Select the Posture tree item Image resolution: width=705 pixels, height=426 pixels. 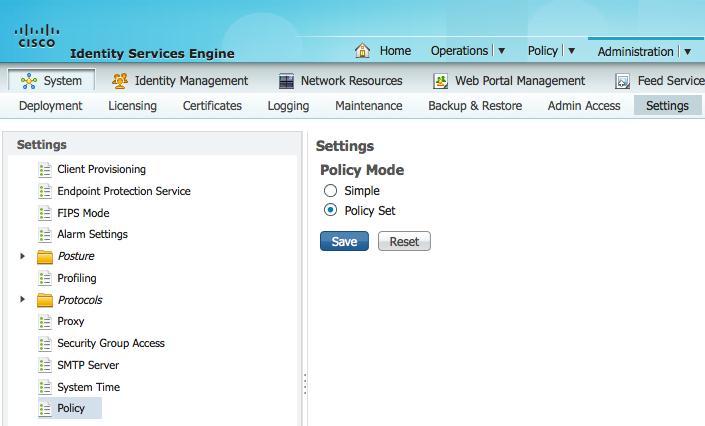pyautogui.click(x=76, y=256)
